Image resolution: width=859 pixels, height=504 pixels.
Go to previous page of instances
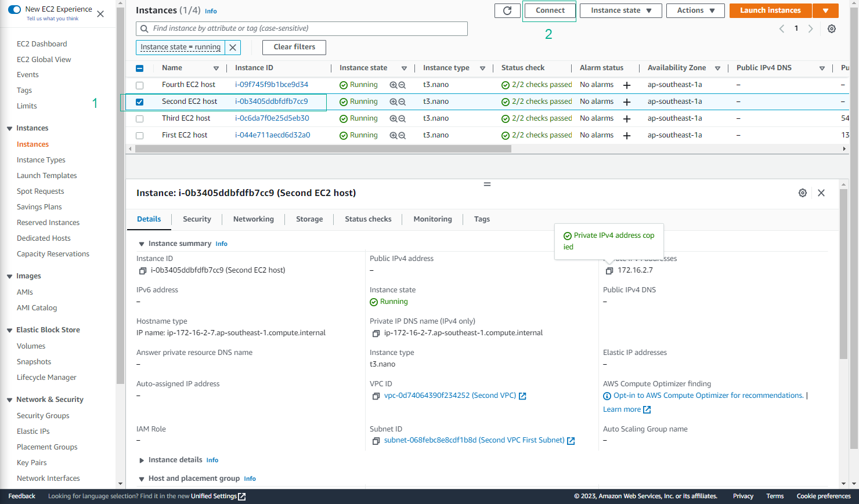pos(782,28)
